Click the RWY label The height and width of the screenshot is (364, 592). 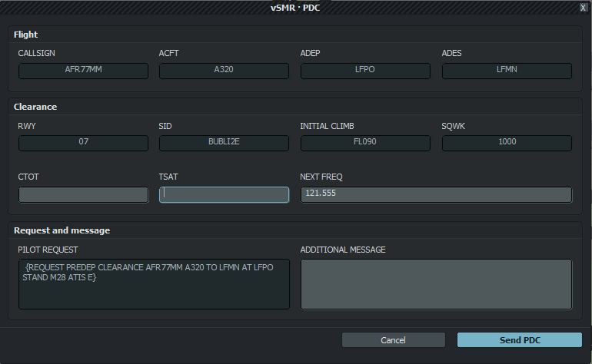tap(27, 126)
